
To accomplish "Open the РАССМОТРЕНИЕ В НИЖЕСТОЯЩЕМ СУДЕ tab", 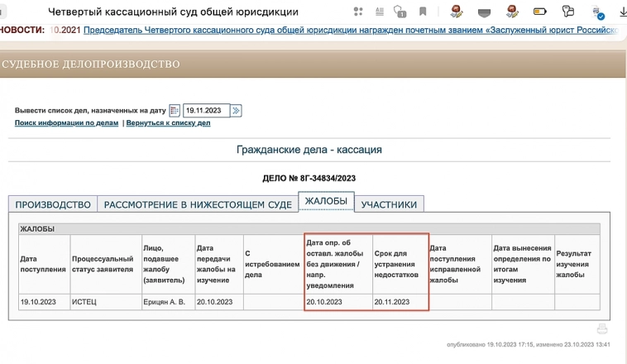I will pos(197,204).
